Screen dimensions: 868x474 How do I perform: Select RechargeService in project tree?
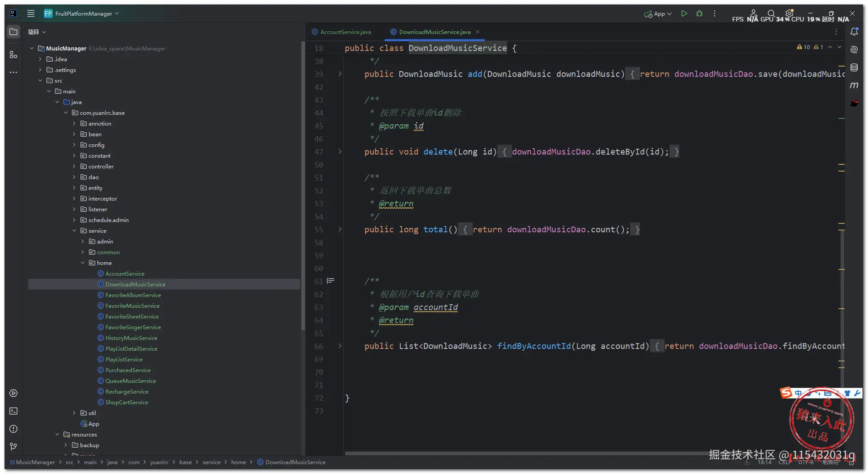tap(164, 391)
